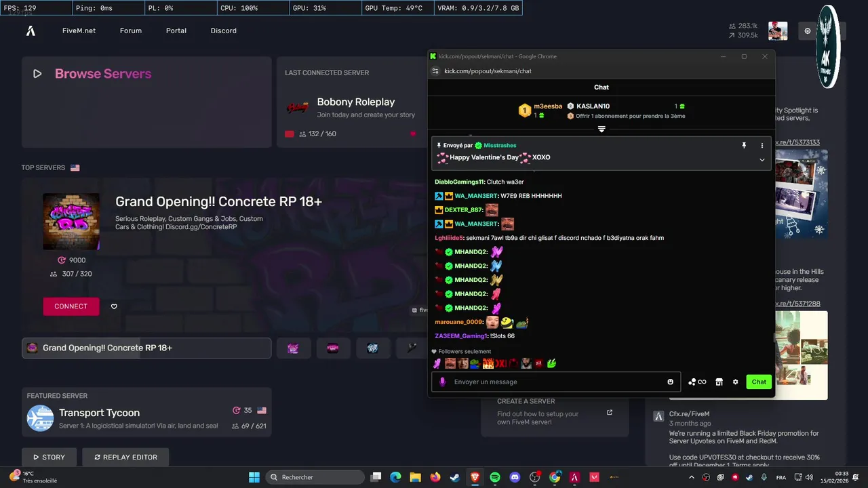Open File Explorer from the taskbar
Image resolution: width=868 pixels, height=488 pixels.
415,477
